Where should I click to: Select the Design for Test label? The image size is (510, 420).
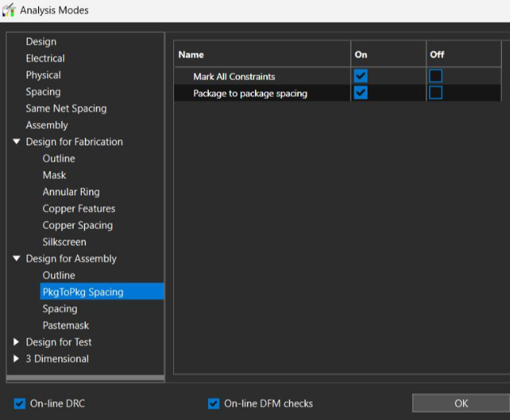58,342
